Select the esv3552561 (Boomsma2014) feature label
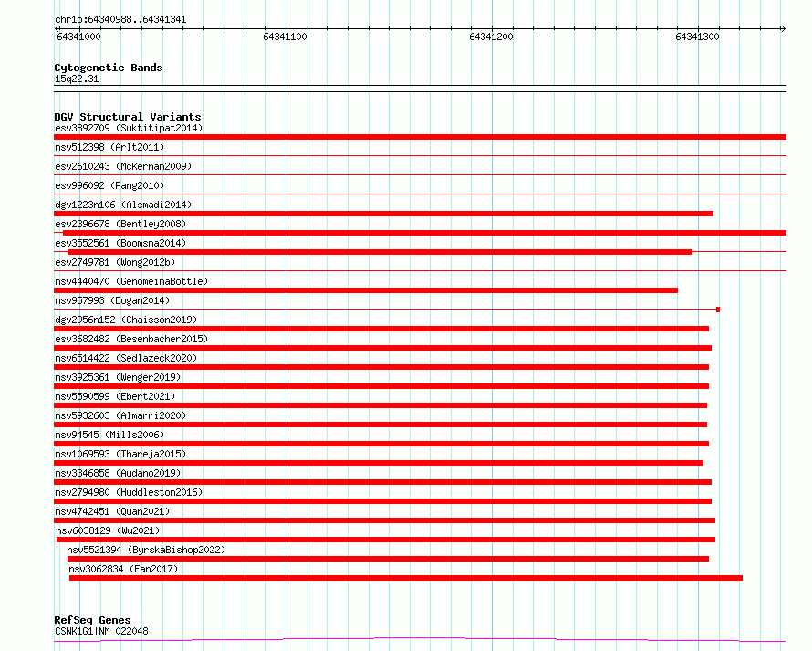 coord(120,243)
